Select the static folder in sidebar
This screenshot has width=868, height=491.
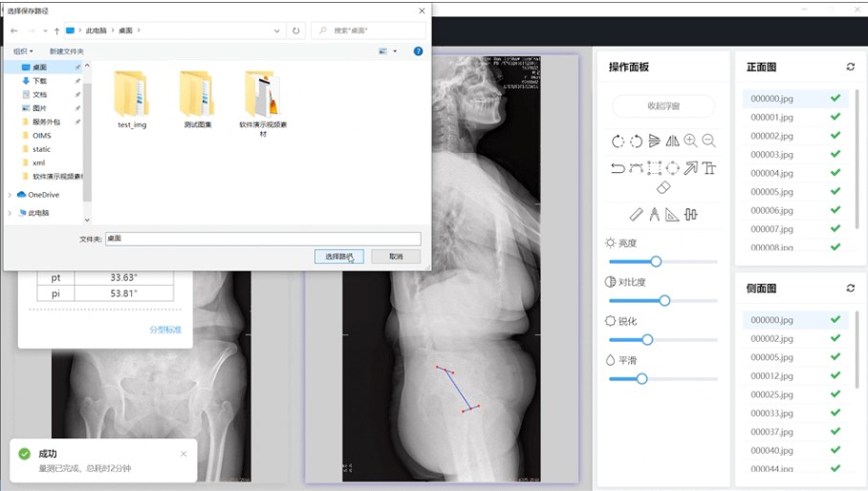[43, 149]
